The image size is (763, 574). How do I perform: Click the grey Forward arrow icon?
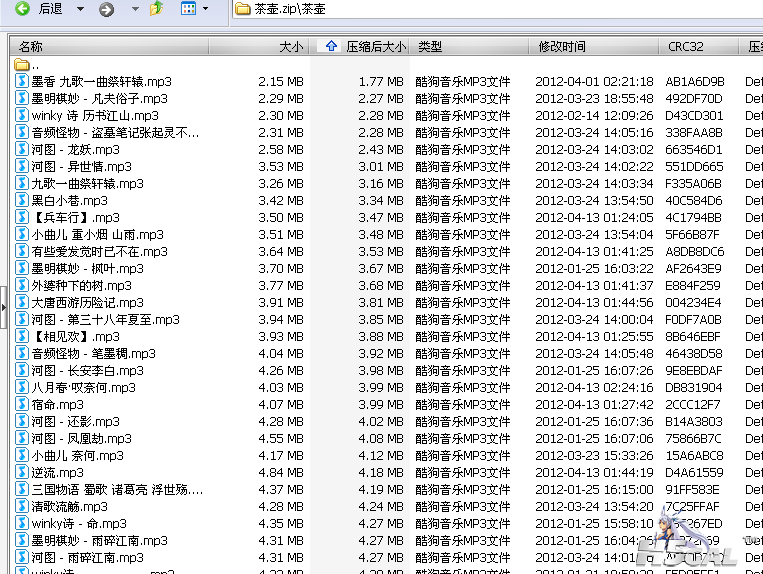tap(106, 9)
